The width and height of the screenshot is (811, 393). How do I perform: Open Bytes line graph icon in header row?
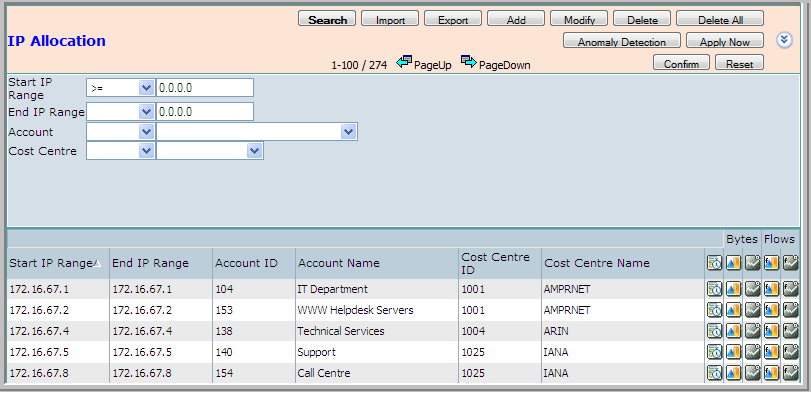pyautogui.click(x=752, y=263)
